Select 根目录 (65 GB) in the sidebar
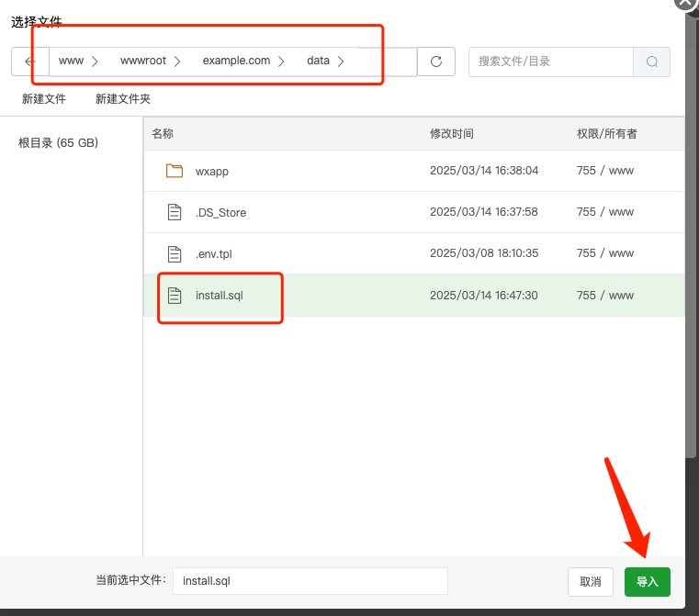 pyautogui.click(x=59, y=143)
